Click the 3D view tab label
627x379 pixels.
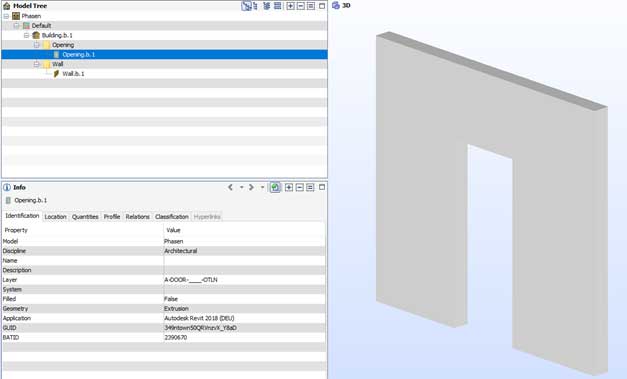tap(346, 6)
